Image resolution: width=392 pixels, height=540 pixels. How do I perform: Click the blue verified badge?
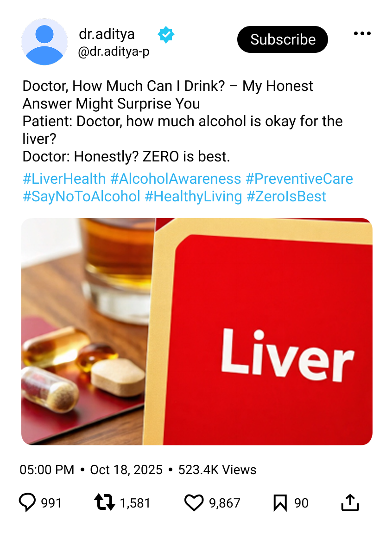166,34
